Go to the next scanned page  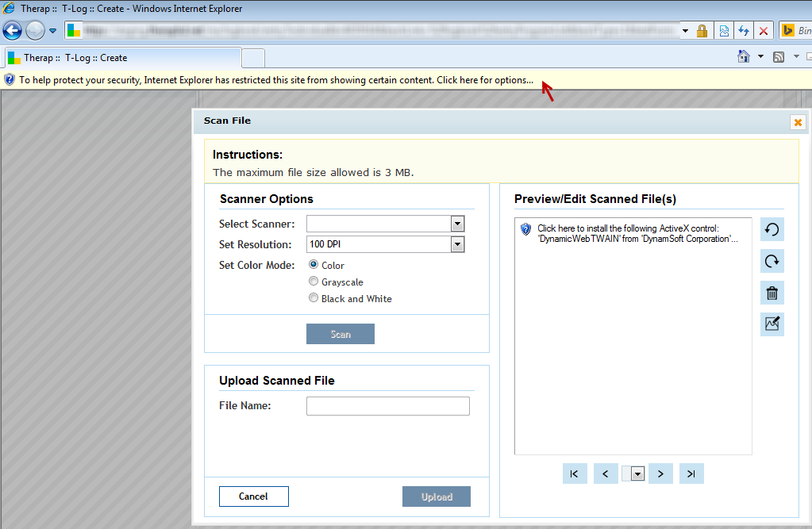[x=660, y=473]
